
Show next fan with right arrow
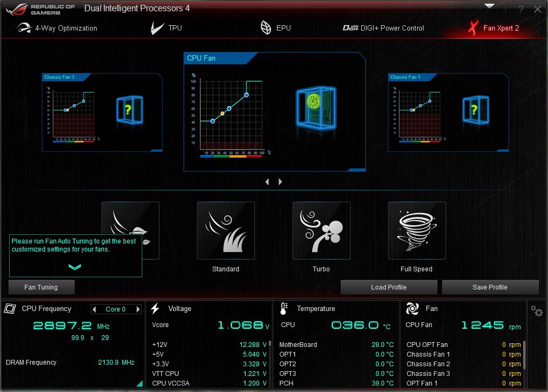(x=280, y=181)
